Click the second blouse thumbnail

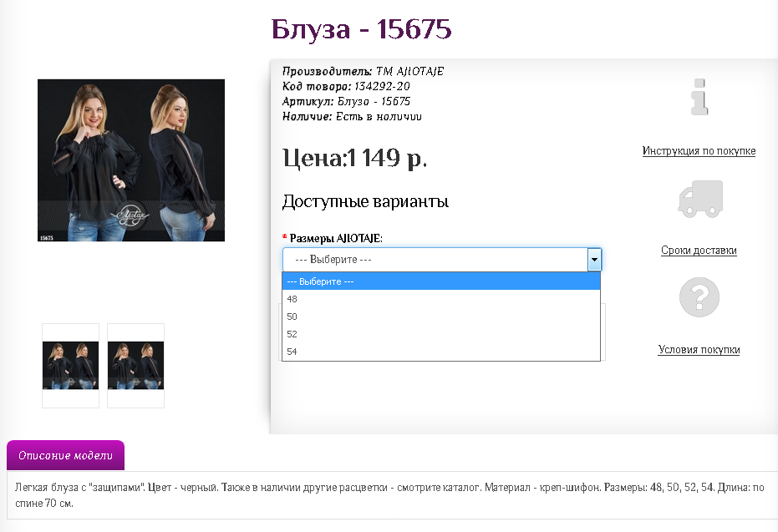[x=135, y=365]
